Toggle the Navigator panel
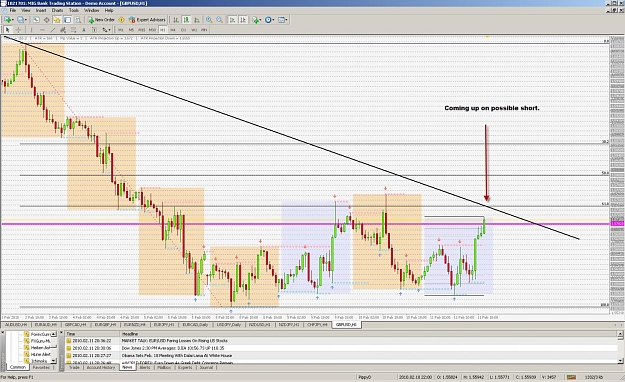This screenshot has width=625, height=382. coord(57,20)
